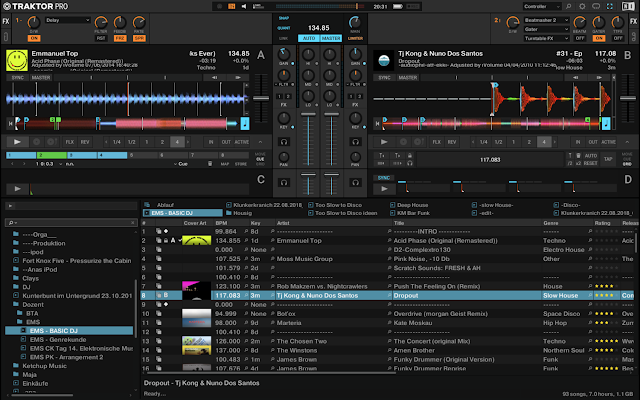The height and width of the screenshot is (400, 640).
Task: Open the Gater effect dropdown
Action: tap(547, 29)
